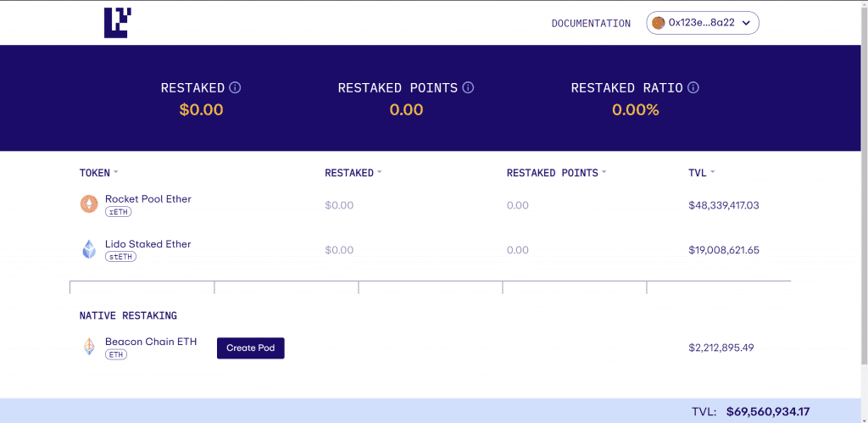Image resolution: width=868 pixels, height=423 pixels.
Task: Click the Native Restaking heading
Action: pyautogui.click(x=129, y=315)
